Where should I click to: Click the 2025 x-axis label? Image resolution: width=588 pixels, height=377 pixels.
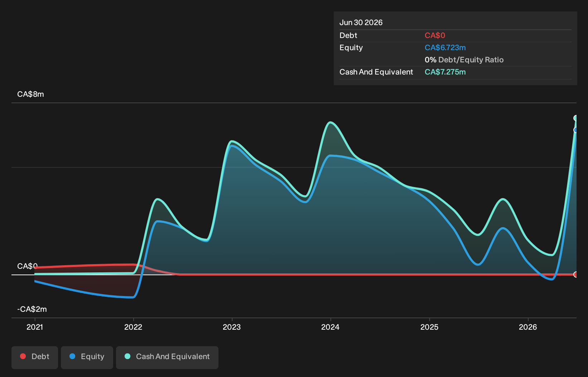[x=429, y=327]
